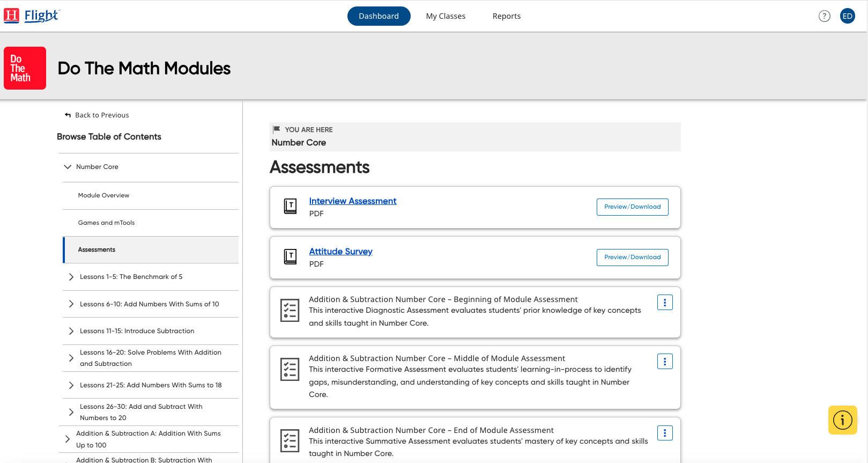Open the ED user profile avatar

coord(847,16)
